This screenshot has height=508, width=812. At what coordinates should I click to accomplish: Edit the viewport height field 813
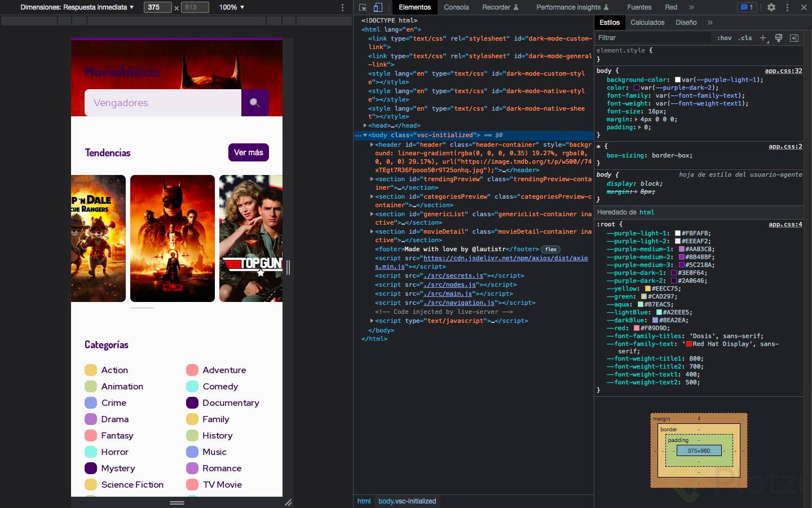(x=195, y=7)
